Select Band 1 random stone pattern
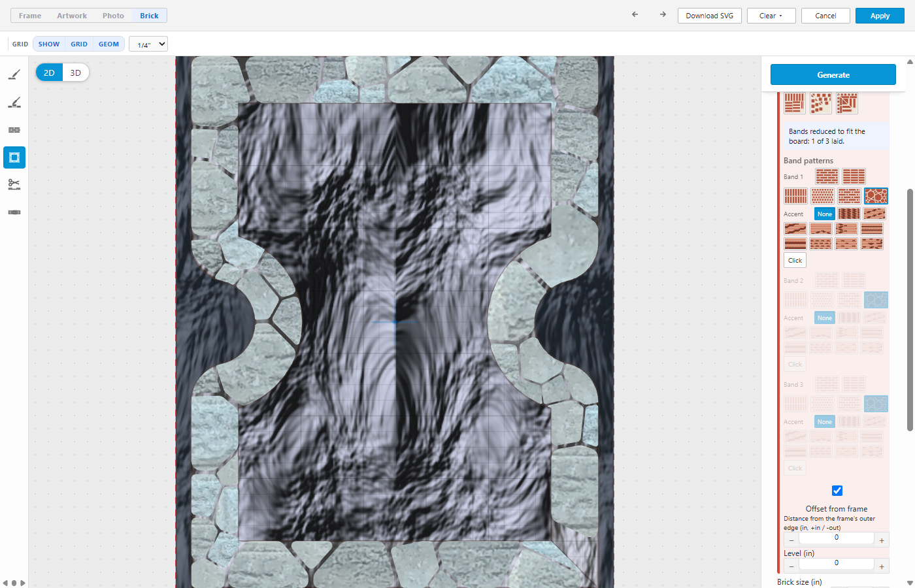The image size is (915, 588). pyautogui.click(x=876, y=196)
